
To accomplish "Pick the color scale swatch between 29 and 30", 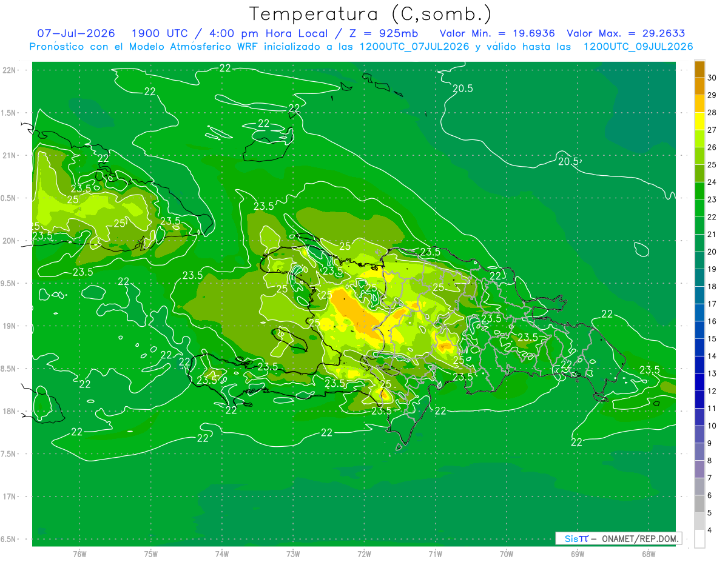I will pos(699,86).
